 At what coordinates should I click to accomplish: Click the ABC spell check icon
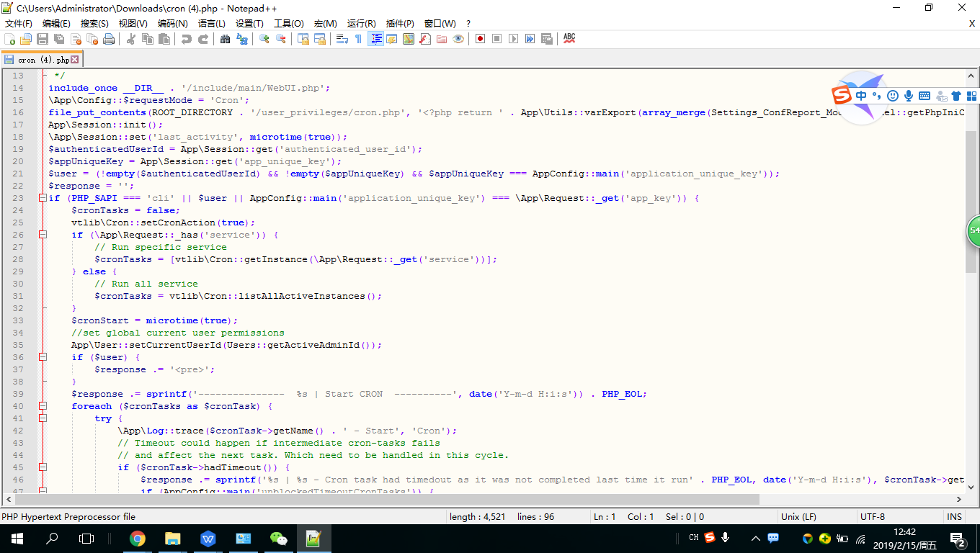click(569, 39)
